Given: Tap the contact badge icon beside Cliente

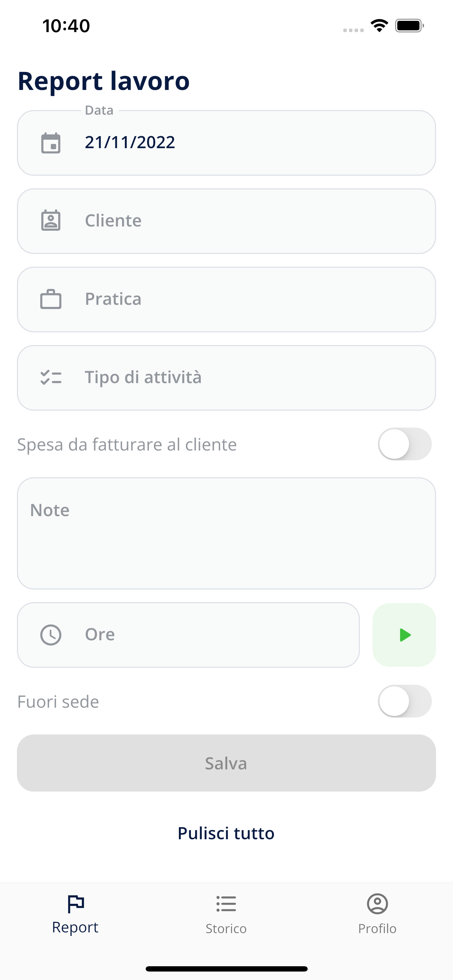Looking at the screenshot, I should [50, 220].
